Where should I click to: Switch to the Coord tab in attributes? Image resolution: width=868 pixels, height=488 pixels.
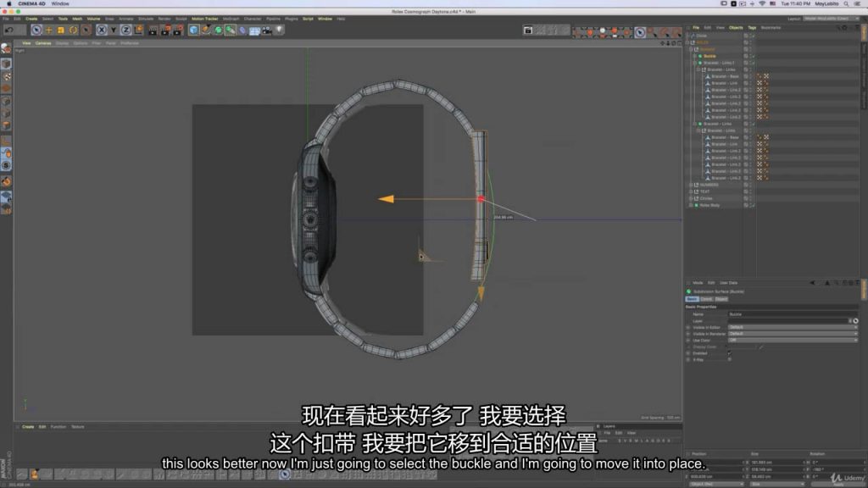(706, 299)
